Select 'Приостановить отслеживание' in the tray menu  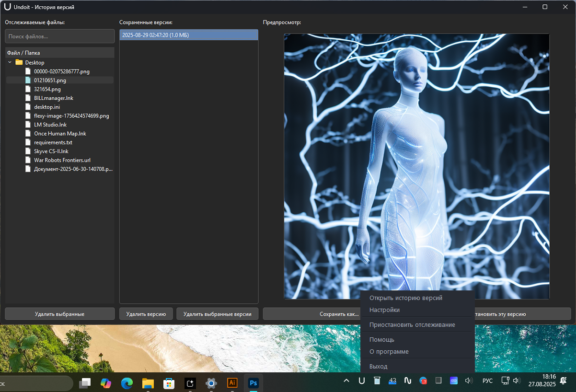point(412,325)
